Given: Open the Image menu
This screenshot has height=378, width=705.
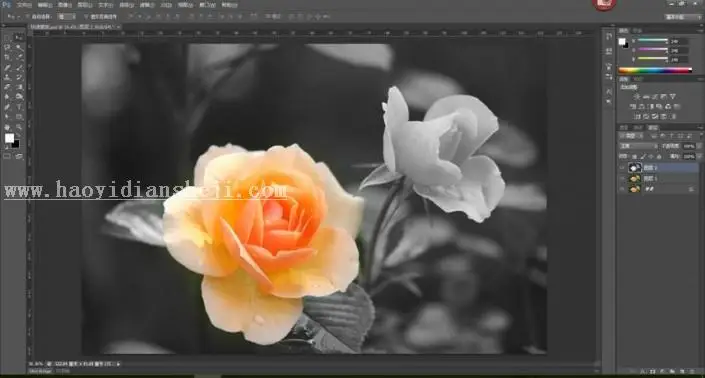Looking at the screenshot, I should [64, 4].
